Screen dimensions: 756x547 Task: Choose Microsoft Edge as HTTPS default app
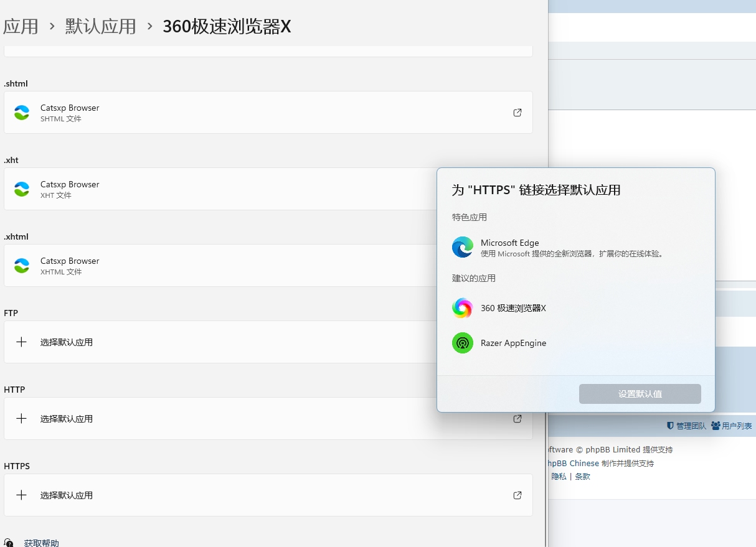(576, 248)
